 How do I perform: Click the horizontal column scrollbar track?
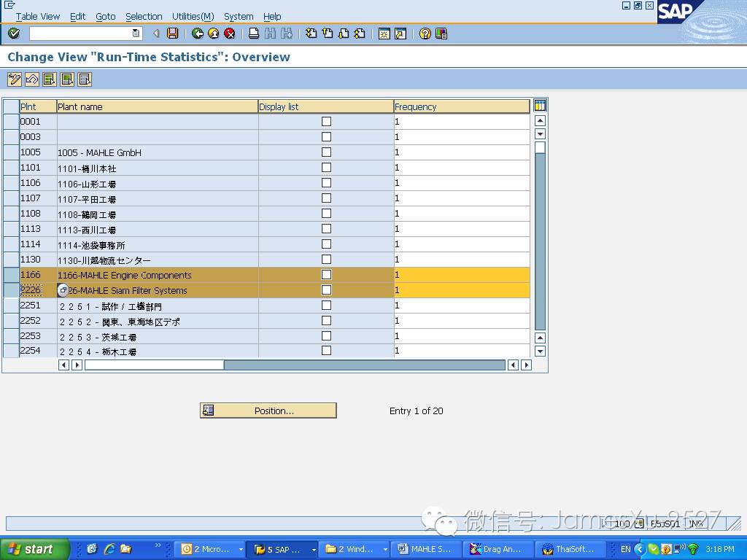point(365,365)
